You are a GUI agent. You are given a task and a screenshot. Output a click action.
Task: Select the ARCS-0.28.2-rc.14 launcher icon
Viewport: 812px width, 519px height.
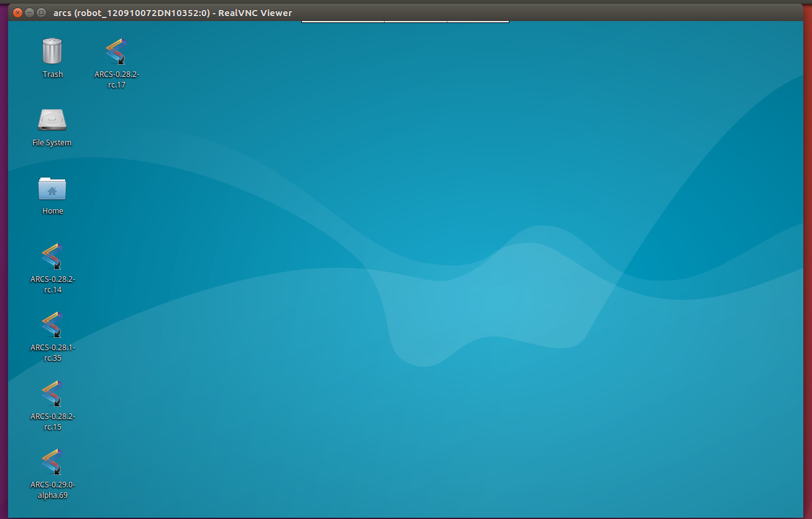(x=53, y=256)
